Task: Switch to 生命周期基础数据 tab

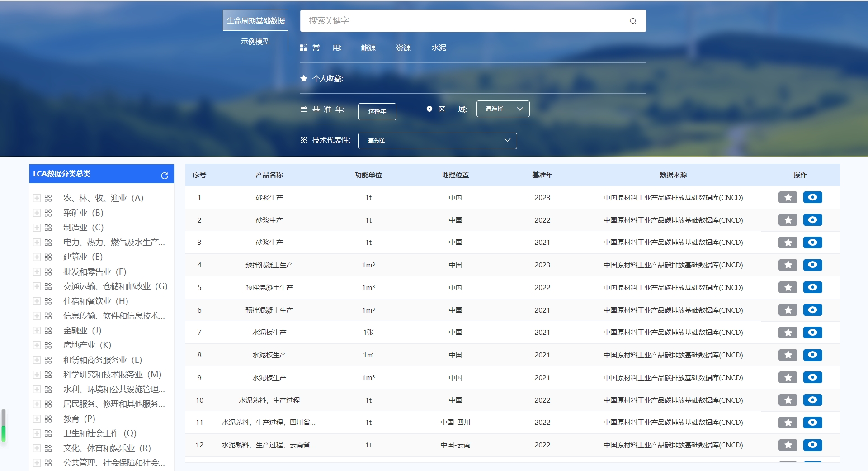Action: pos(255,20)
